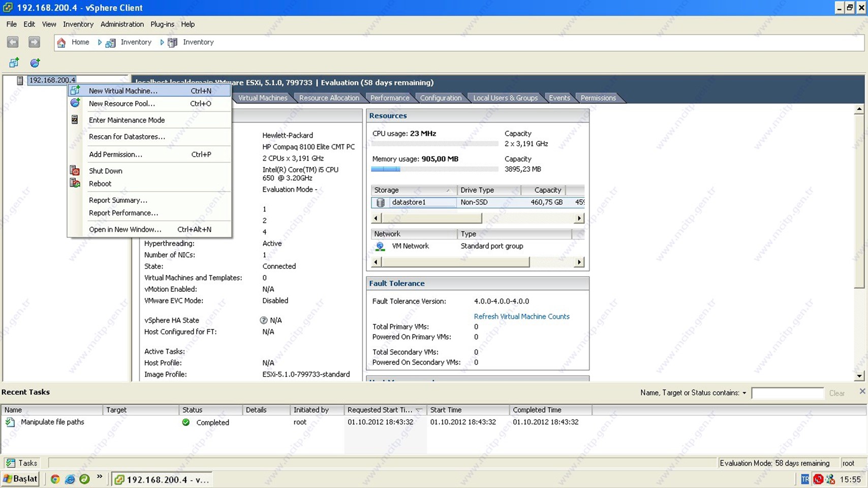Select host 192.168.200.4 server icon in tree

pos(20,80)
